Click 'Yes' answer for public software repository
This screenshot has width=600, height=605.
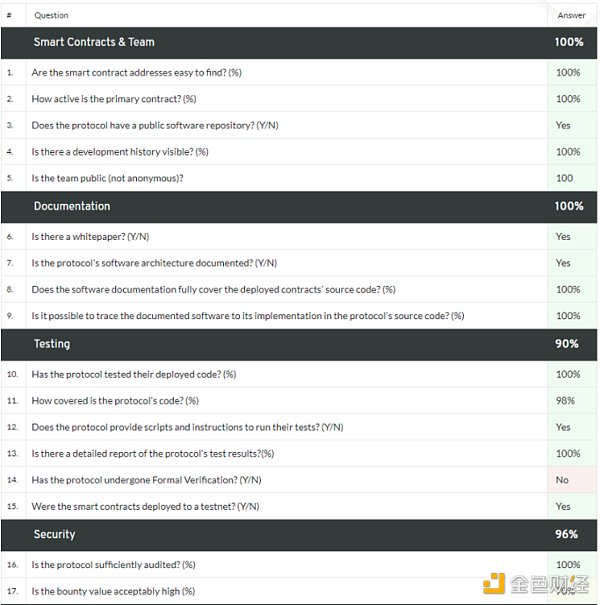coord(563,126)
